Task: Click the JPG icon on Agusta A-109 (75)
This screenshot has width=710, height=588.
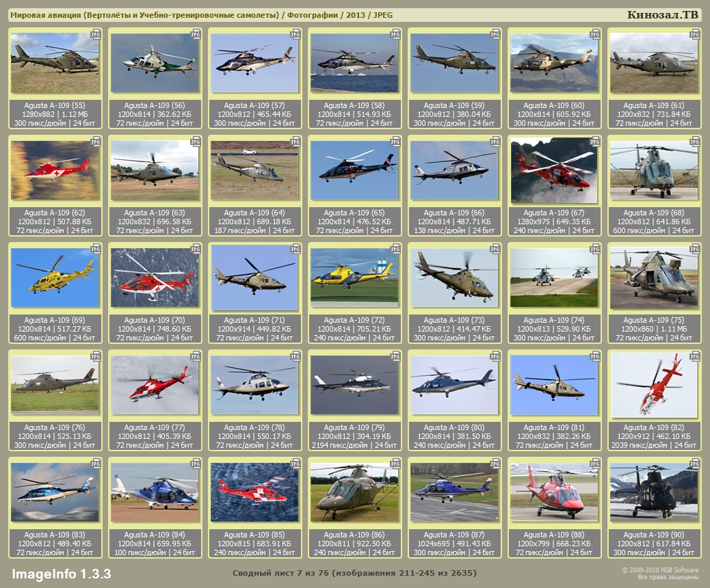Action: [695, 248]
